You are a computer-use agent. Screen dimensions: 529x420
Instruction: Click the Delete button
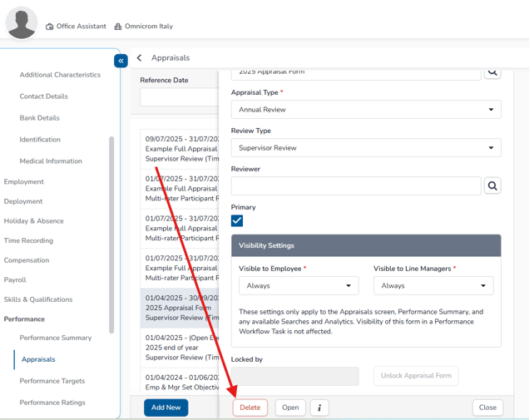pyautogui.click(x=250, y=408)
